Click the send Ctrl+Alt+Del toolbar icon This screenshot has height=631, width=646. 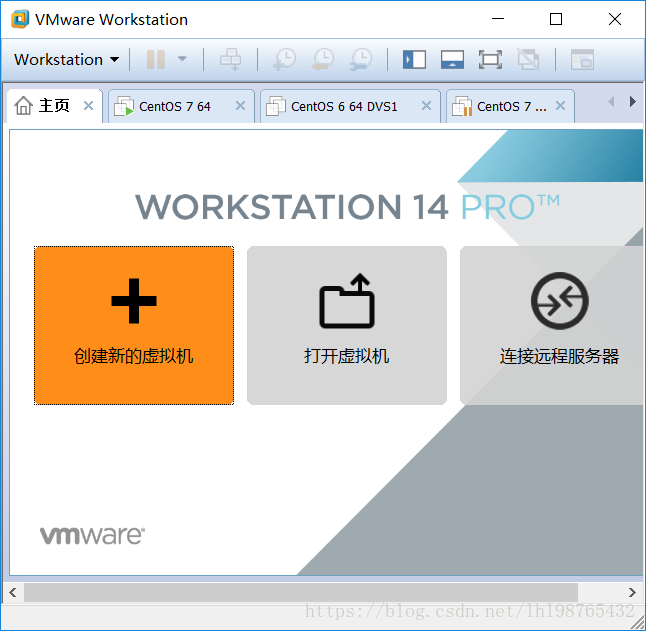click(x=231, y=60)
